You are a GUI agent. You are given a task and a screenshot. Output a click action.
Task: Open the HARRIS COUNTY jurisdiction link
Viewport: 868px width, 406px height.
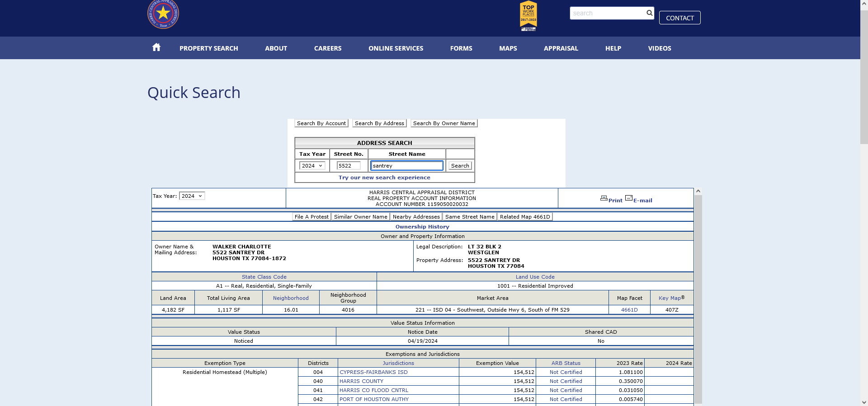361,381
